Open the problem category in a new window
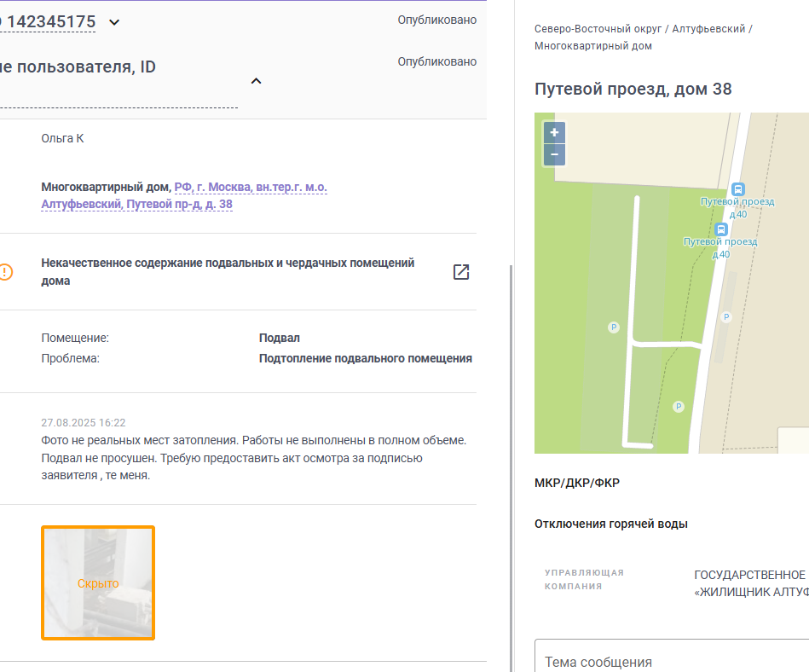Screen dimensions: 809x672 [x=460, y=272]
